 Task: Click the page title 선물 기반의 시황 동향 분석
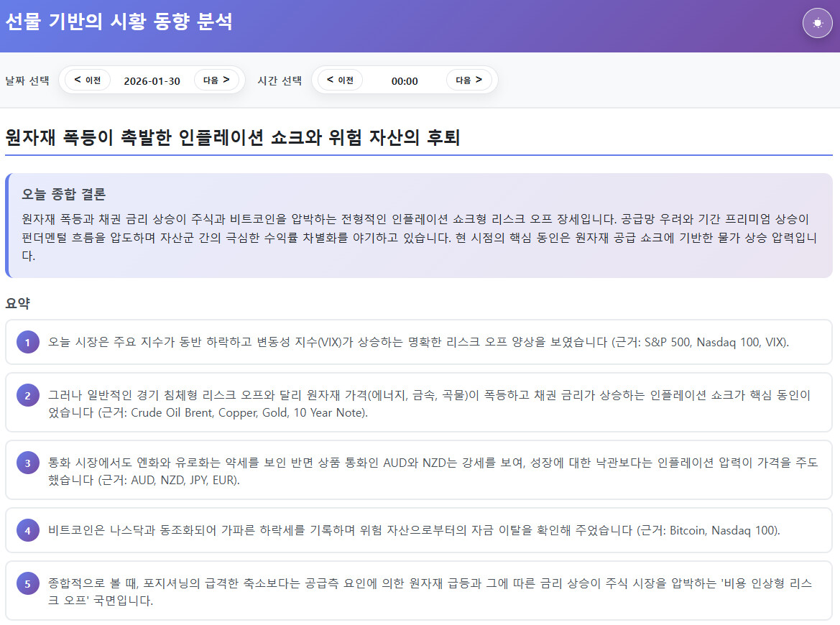[119, 22]
